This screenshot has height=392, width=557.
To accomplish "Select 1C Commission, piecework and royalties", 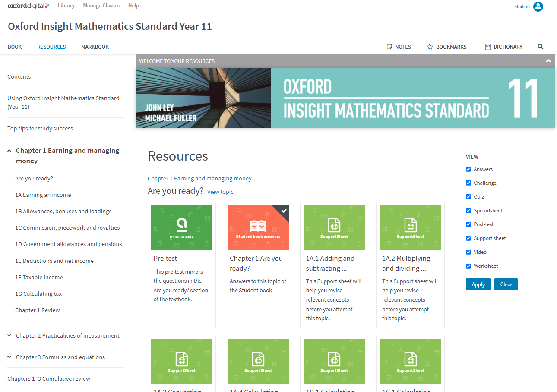I will pyautogui.click(x=67, y=228).
